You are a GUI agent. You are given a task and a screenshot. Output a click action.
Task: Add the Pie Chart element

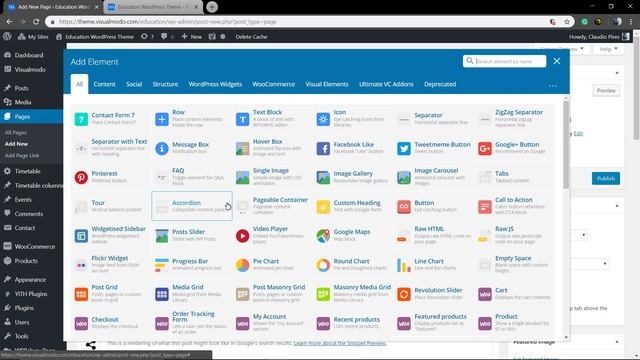pos(272,264)
